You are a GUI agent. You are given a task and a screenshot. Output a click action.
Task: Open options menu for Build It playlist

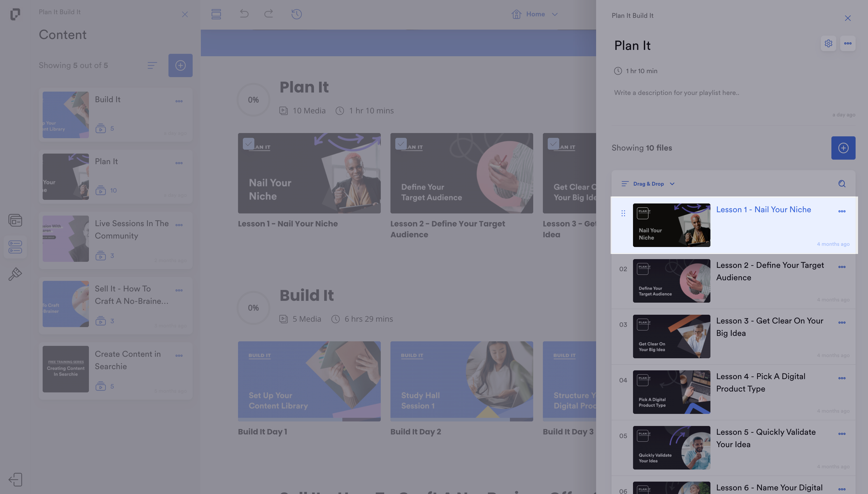179,101
